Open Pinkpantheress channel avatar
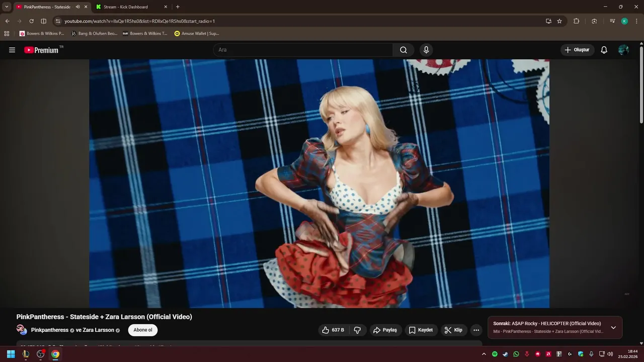The height and width of the screenshot is (362, 644). [x=22, y=330]
